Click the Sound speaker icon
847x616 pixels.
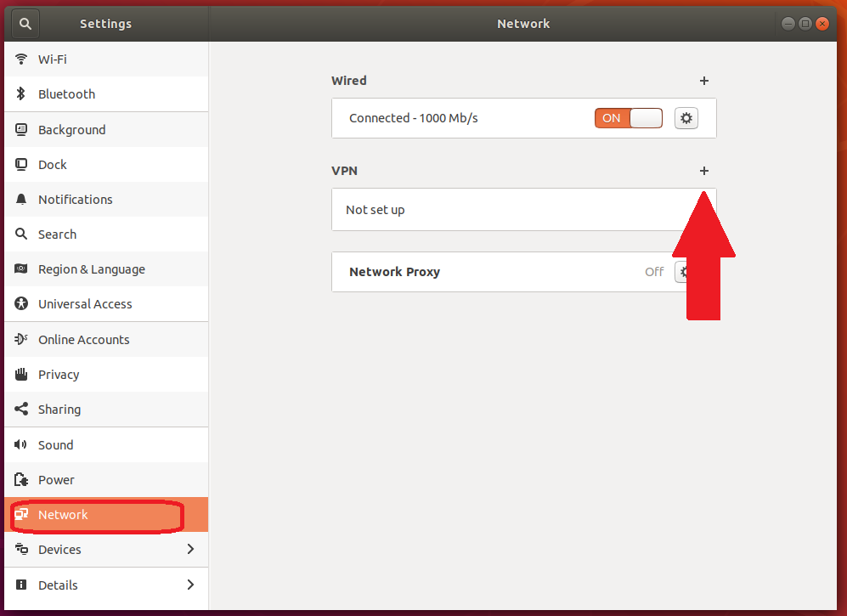click(22, 445)
